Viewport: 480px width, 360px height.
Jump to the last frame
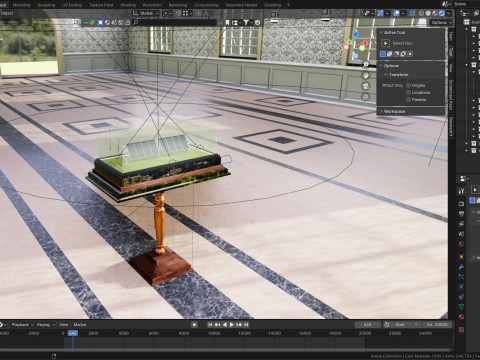pyautogui.click(x=246, y=325)
